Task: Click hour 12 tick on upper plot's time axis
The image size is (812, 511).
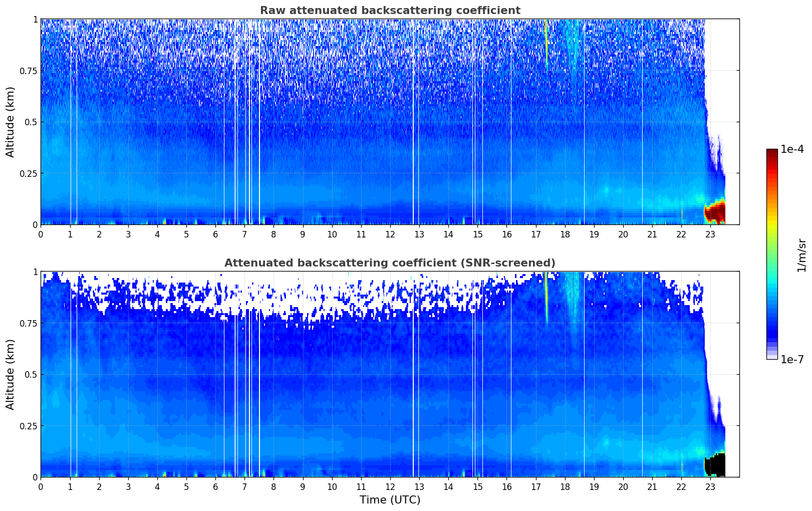Action: click(x=390, y=234)
